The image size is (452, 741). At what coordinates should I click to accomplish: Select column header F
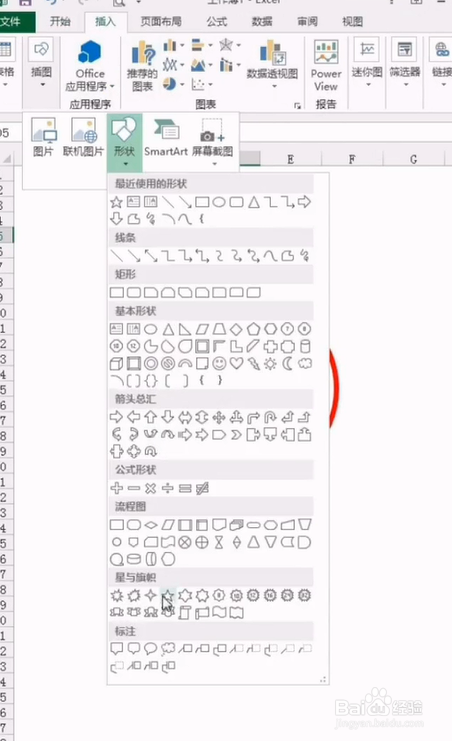(x=352, y=160)
